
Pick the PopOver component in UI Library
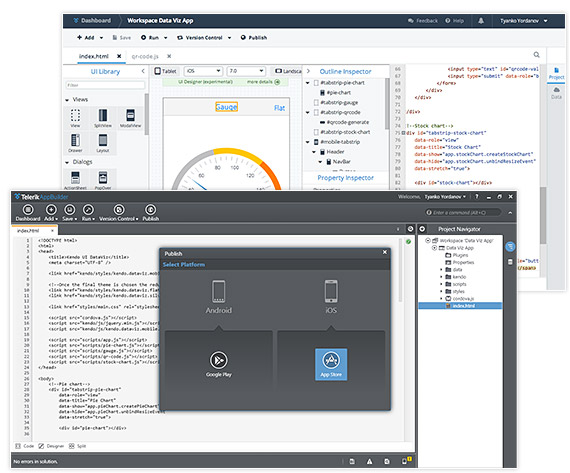(x=103, y=180)
